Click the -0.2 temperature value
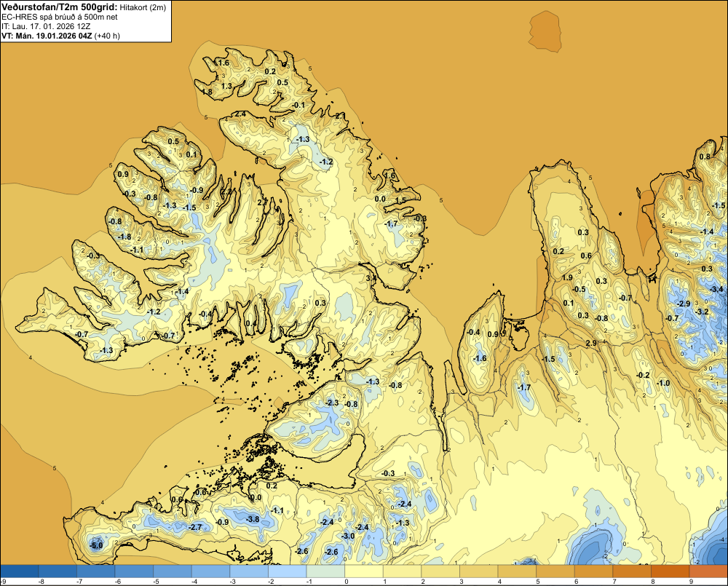Viewport: 728px width, 586px height. click(643, 375)
